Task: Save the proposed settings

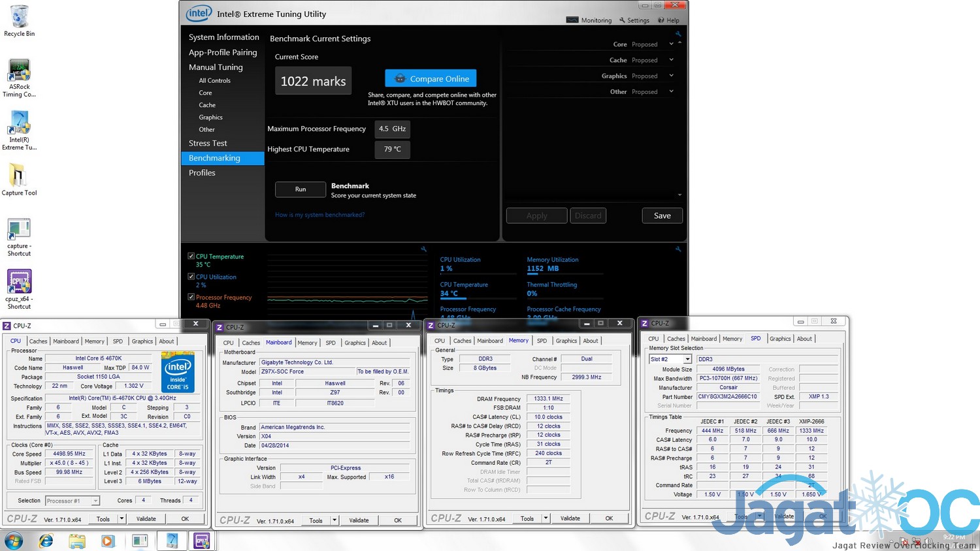Action: 662,215
